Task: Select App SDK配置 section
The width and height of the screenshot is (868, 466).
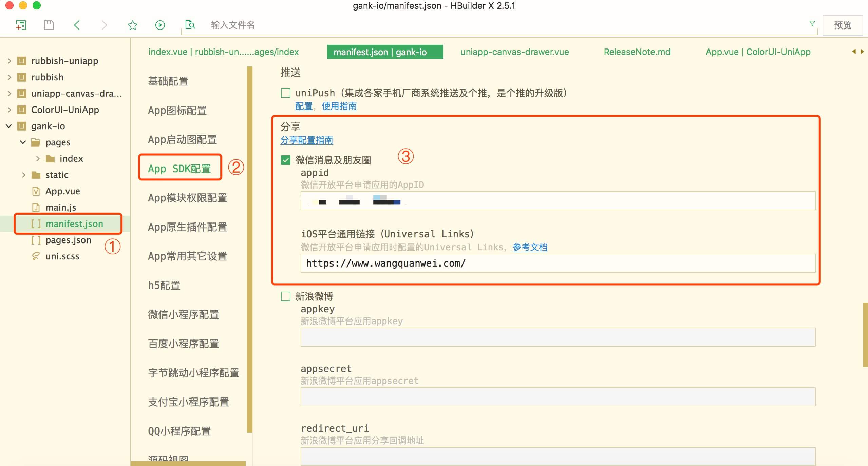Action: pyautogui.click(x=179, y=169)
